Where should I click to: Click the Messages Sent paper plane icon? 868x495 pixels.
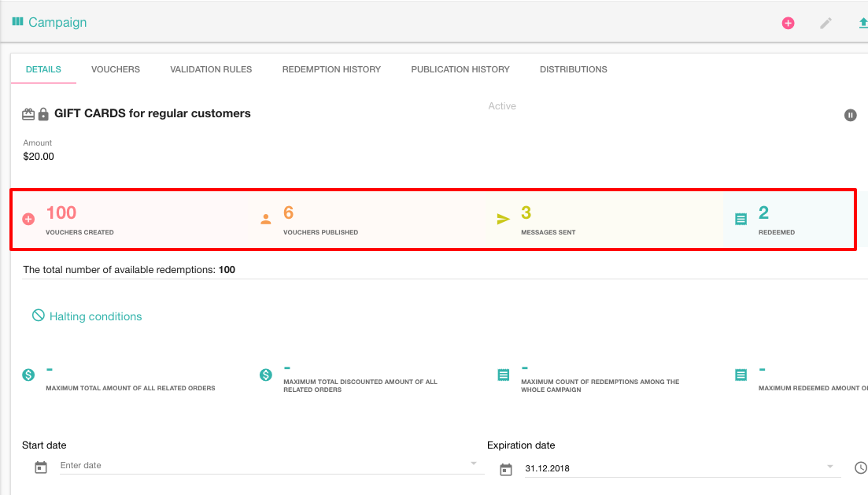point(503,220)
